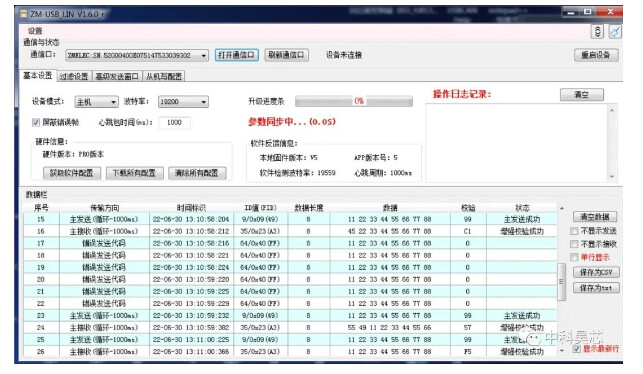Image resolution: width=643 pixels, height=374 pixels.
Task: Click data 55 49 11 22 33 44 55 66
Action: (x=390, y=328)
